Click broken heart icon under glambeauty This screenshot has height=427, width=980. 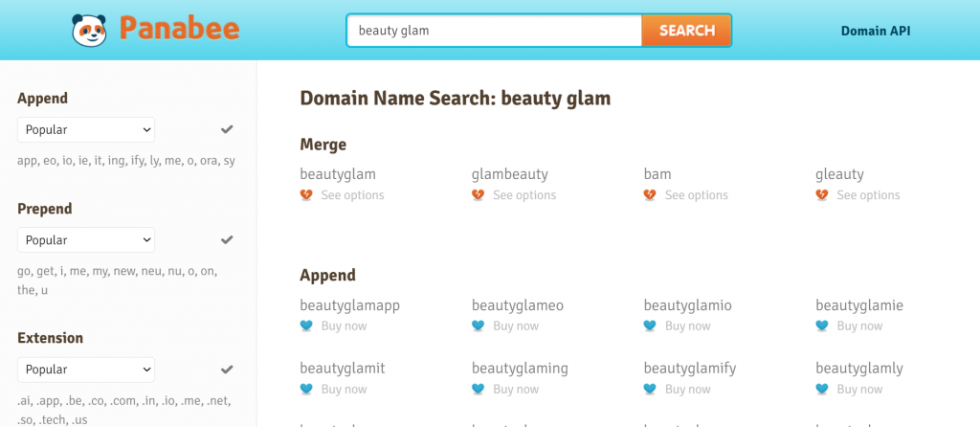click(x=479, y=195)
